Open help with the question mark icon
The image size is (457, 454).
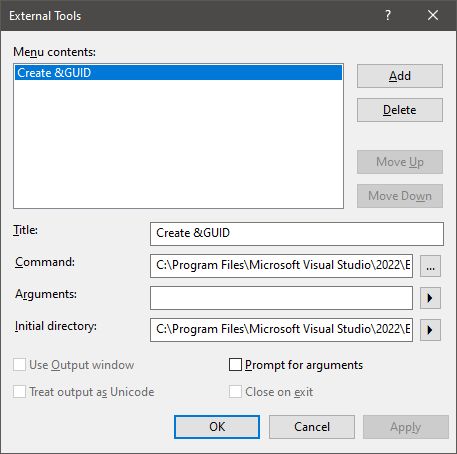tap(388, 15)
